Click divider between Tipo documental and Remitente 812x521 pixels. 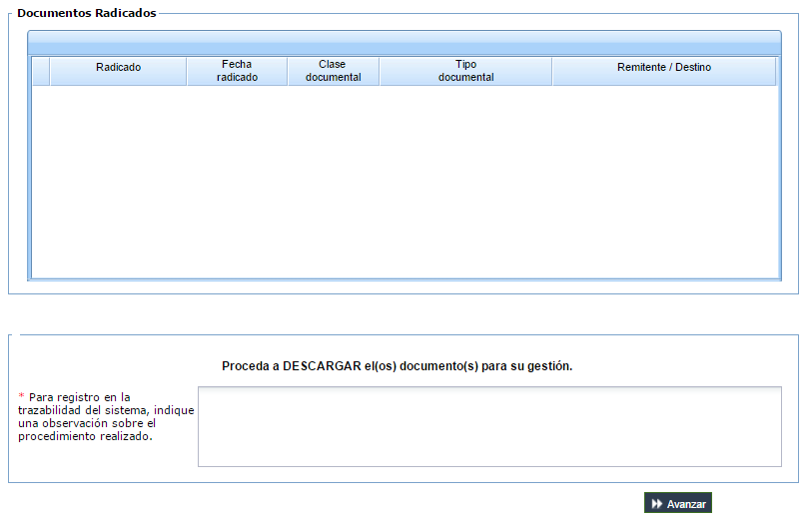click(552, 71)
